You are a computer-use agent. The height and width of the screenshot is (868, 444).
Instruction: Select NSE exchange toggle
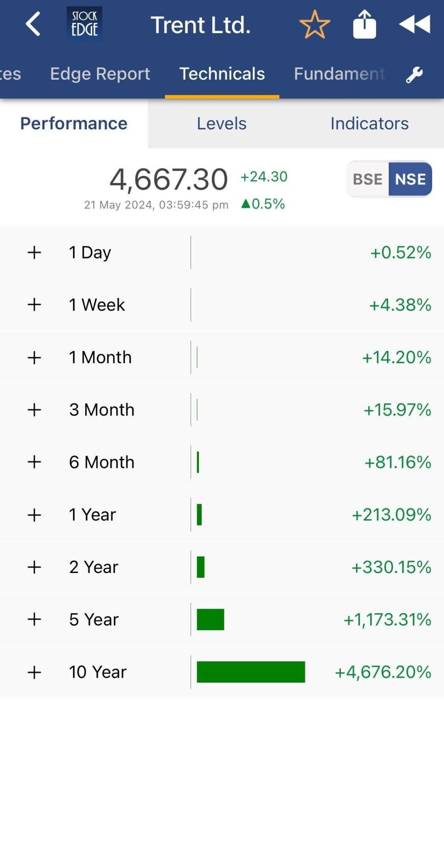(410, 179)
